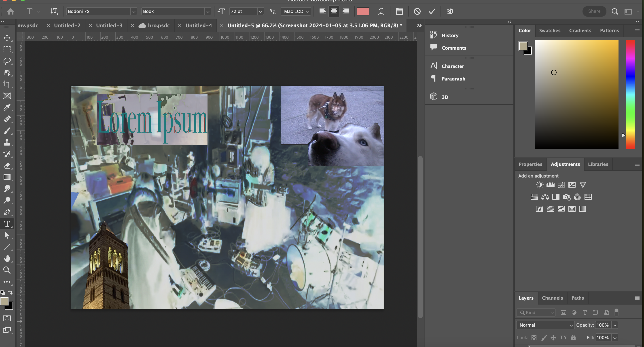Select the Pen tool

[x=7, y=212]
